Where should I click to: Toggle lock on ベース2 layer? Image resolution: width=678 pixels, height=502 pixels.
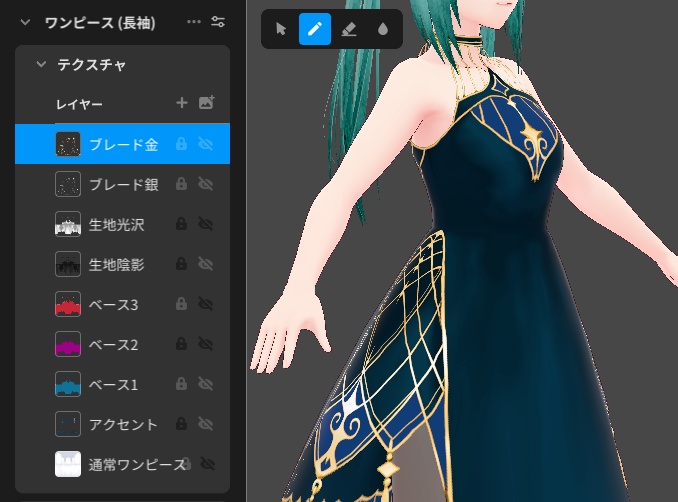click(182, 344)
